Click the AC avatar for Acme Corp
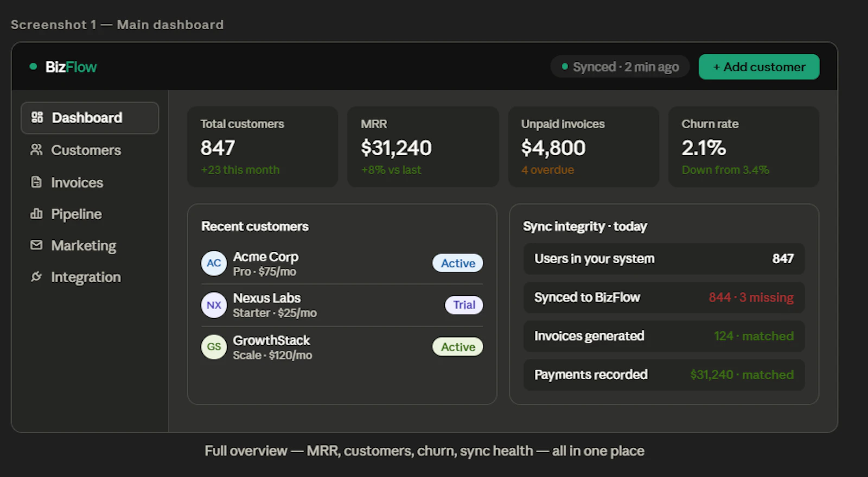 pyautogui.click(x=214, y=263)
